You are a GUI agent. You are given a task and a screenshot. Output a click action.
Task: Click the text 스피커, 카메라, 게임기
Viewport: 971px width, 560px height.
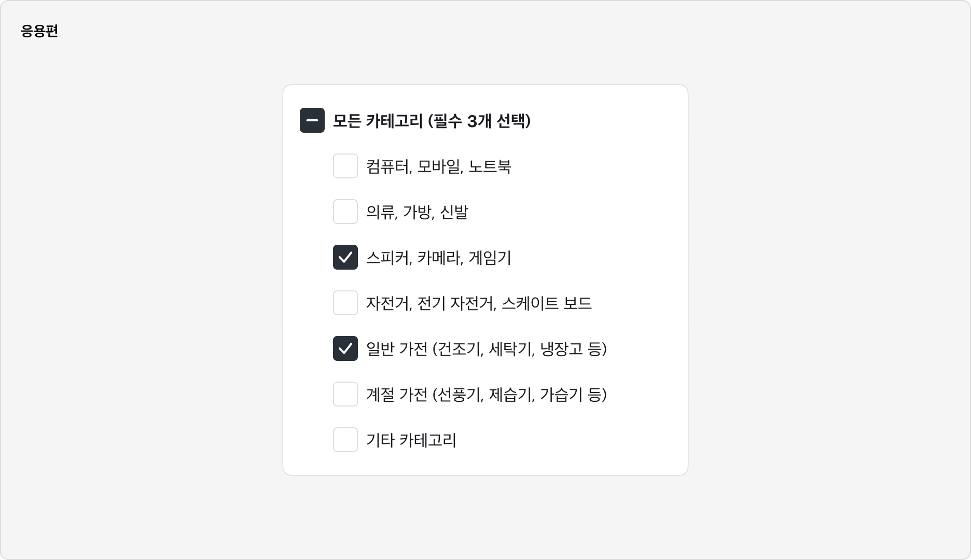coord(438,258)
